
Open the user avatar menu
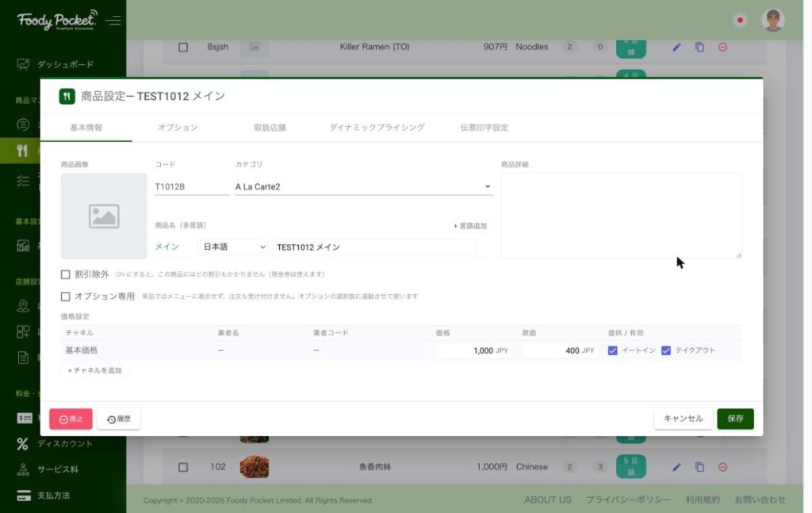coord(772,20)
